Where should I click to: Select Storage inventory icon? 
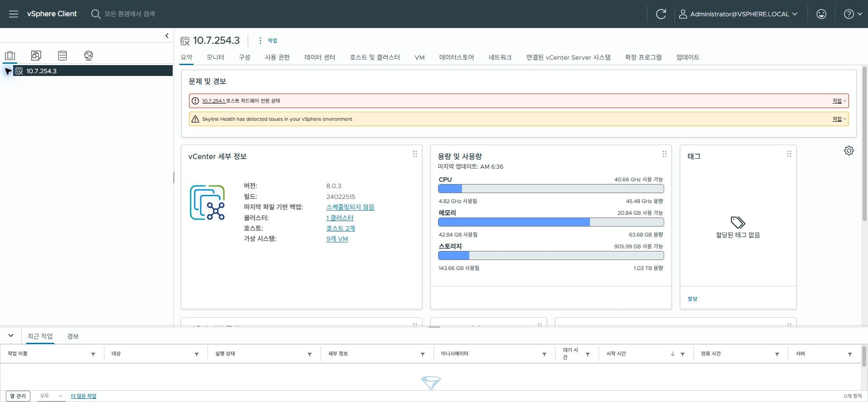coord(62,56)
